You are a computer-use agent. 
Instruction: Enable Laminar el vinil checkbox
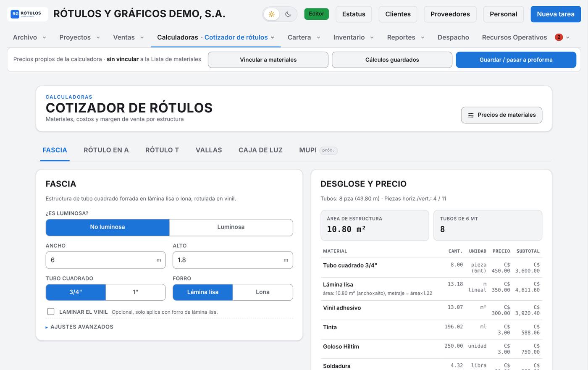(x=51, y=312)
